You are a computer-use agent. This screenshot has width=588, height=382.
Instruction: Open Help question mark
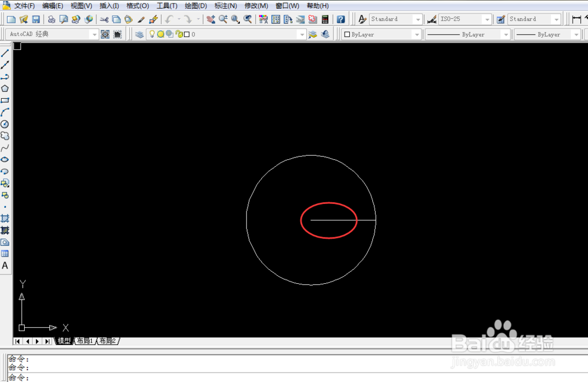pos(340,19)
